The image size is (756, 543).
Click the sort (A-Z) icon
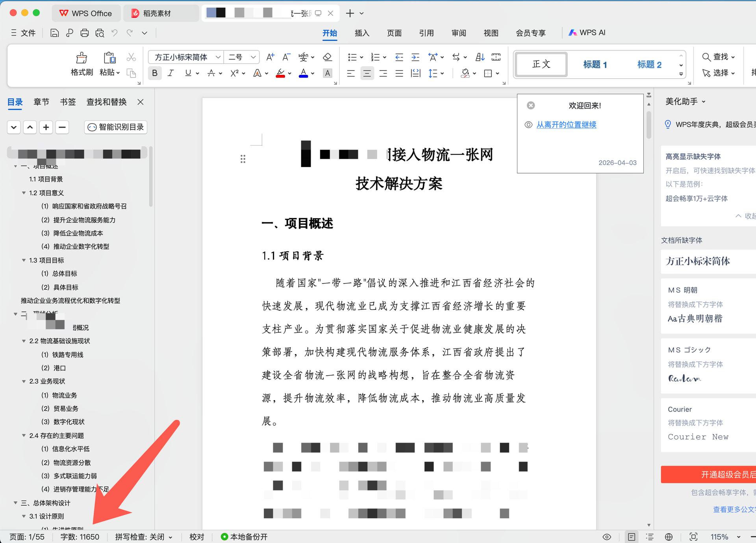point(480,57)
